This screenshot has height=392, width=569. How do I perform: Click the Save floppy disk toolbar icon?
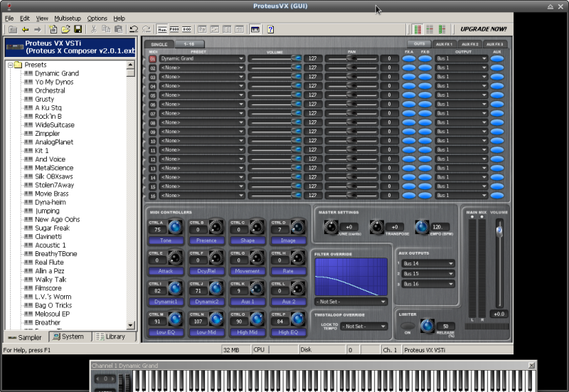tap(78, 29)
